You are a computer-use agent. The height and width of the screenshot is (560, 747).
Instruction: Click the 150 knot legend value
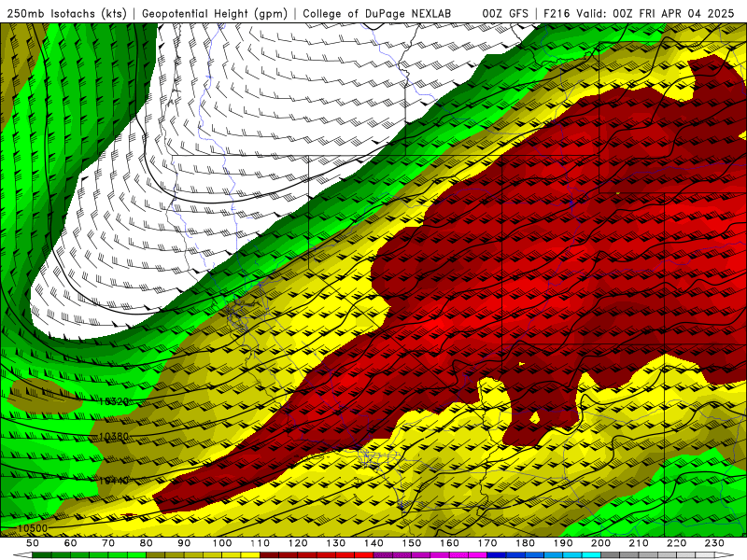tap(412, 543)
